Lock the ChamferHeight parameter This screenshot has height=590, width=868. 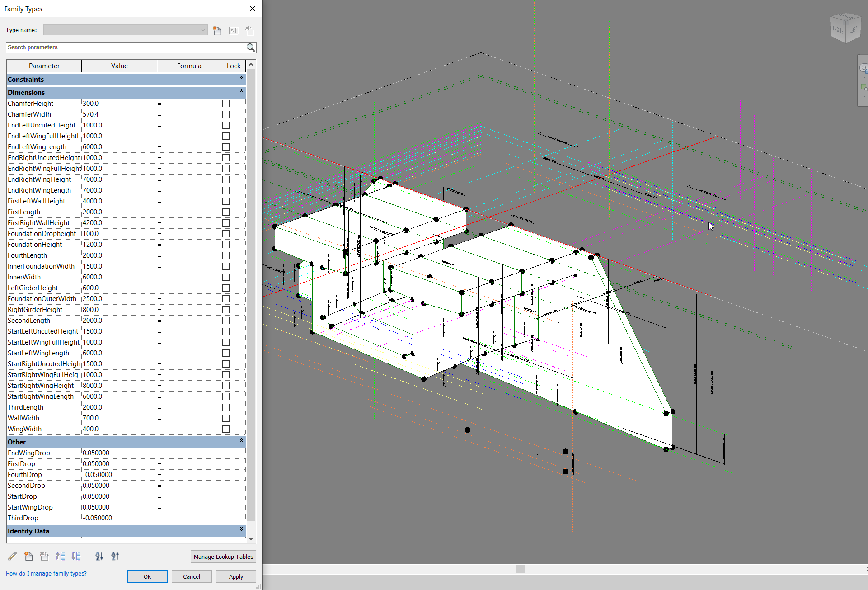pyautogui.click(x=225, y=104)
